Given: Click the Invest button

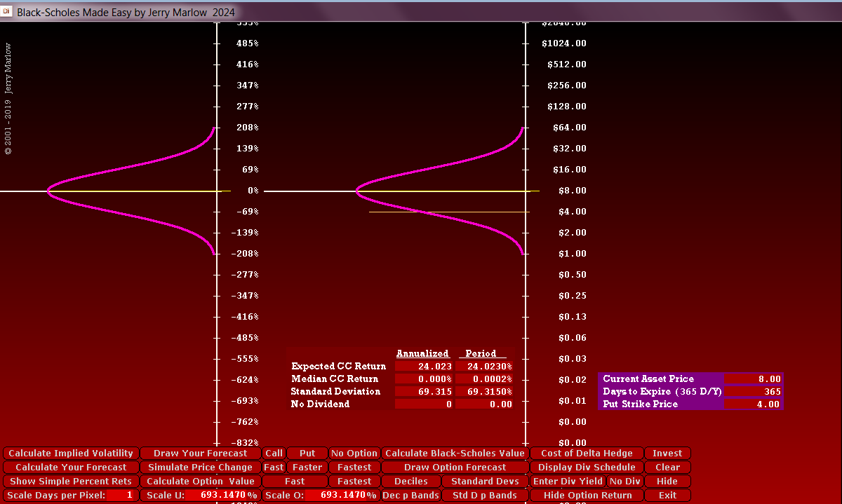Looking at the screenshot, I should 667,454.
